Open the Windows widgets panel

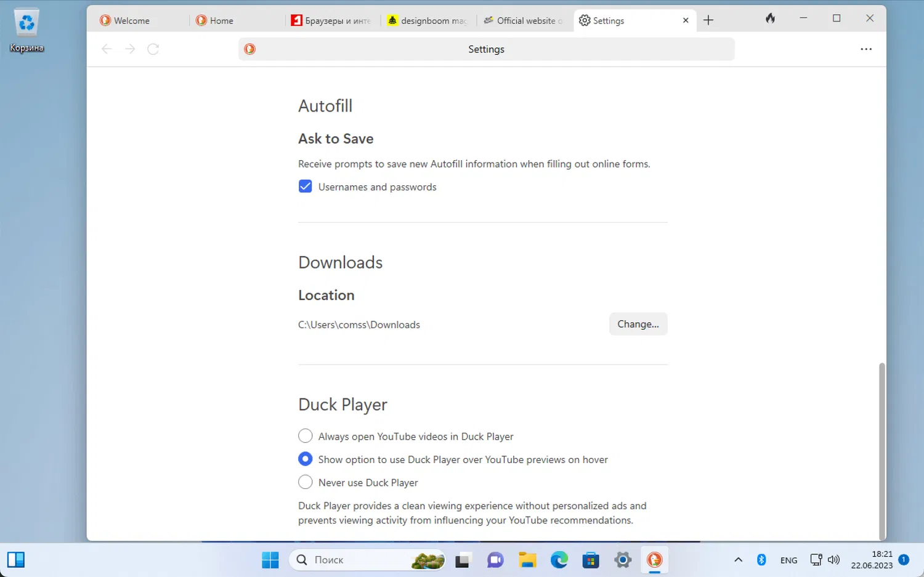[16, 560]
